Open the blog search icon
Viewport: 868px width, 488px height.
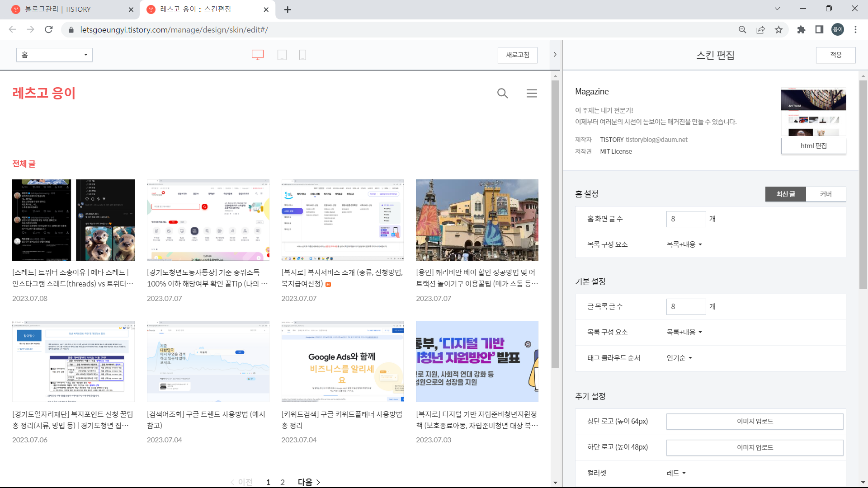pos(502,94)
